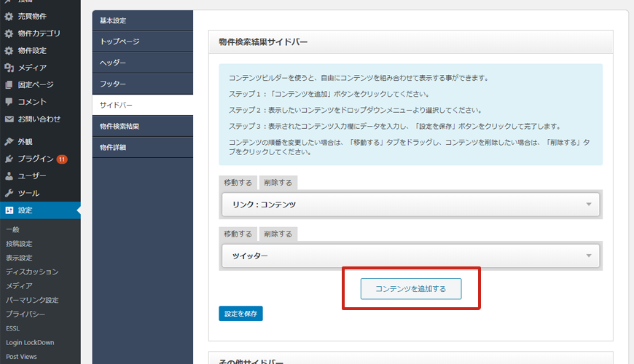Click 移動する handle above リンク：コンテンツ

[x=238, y=183]
